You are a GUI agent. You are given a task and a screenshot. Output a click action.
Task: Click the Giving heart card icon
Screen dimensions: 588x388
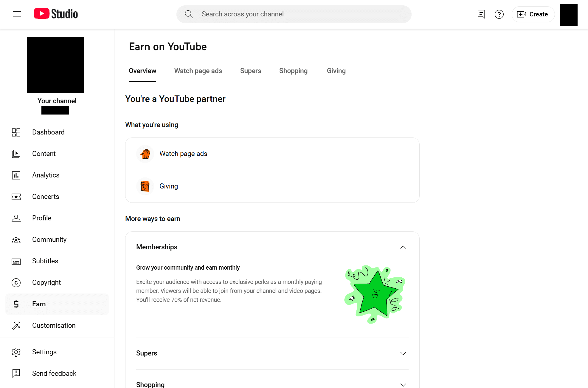145,186
